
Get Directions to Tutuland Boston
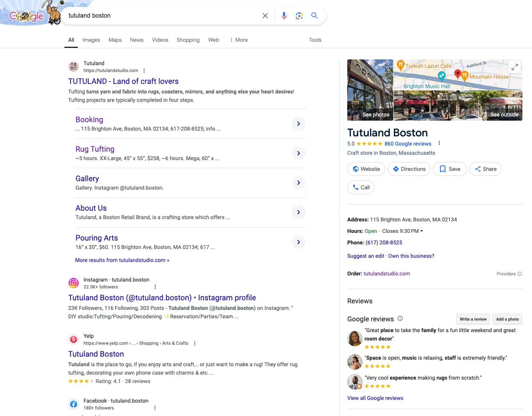(409, 169)
